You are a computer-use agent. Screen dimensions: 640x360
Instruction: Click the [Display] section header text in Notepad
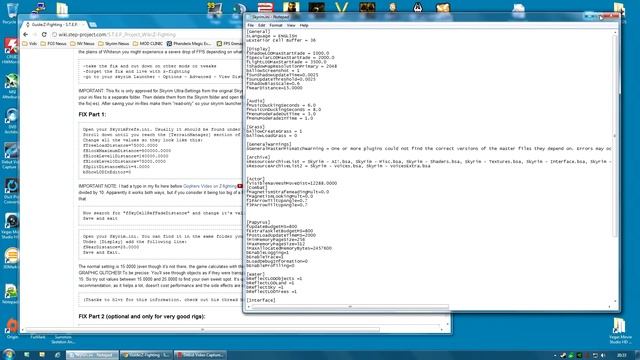point(258,49)
